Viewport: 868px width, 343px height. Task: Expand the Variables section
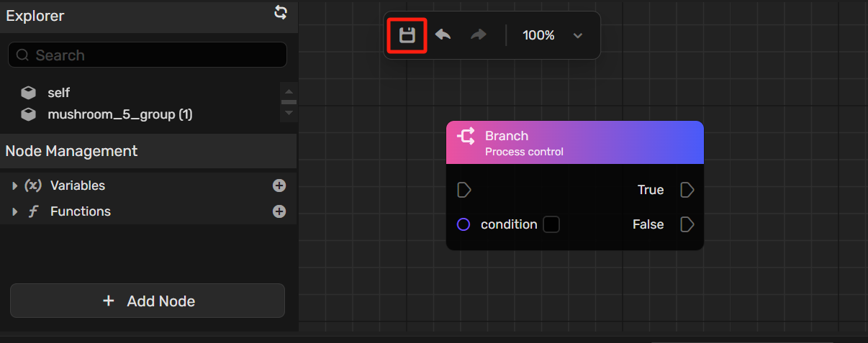15,186
